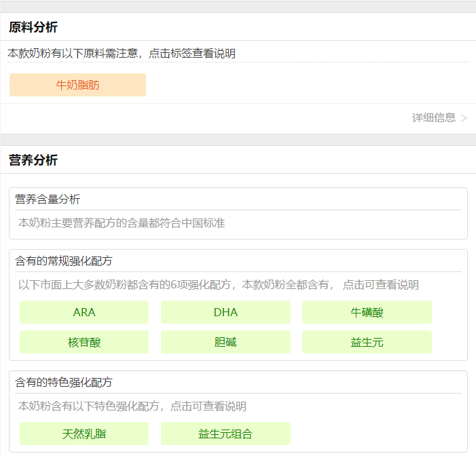Click the 含有的特色强化配方 panel title
Viewport: 476px width, 458px height.
point(64,382)
